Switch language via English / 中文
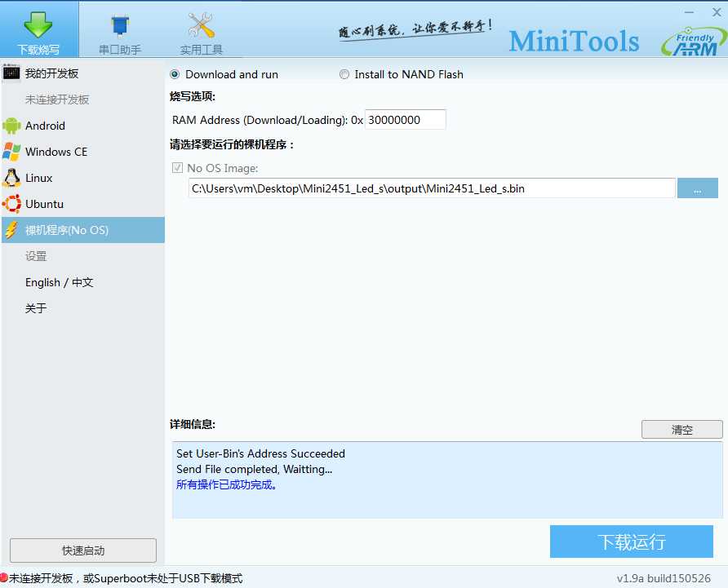 tap(83, 282)
